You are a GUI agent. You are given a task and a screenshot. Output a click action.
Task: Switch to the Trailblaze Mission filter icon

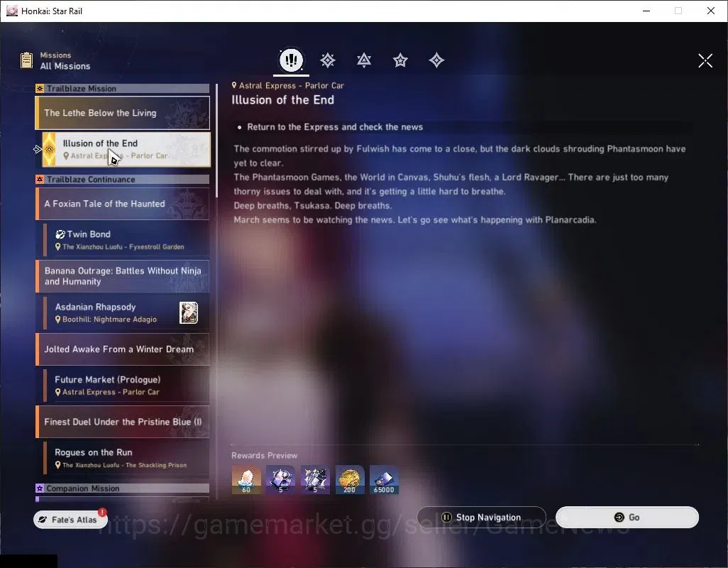[327, 60]
